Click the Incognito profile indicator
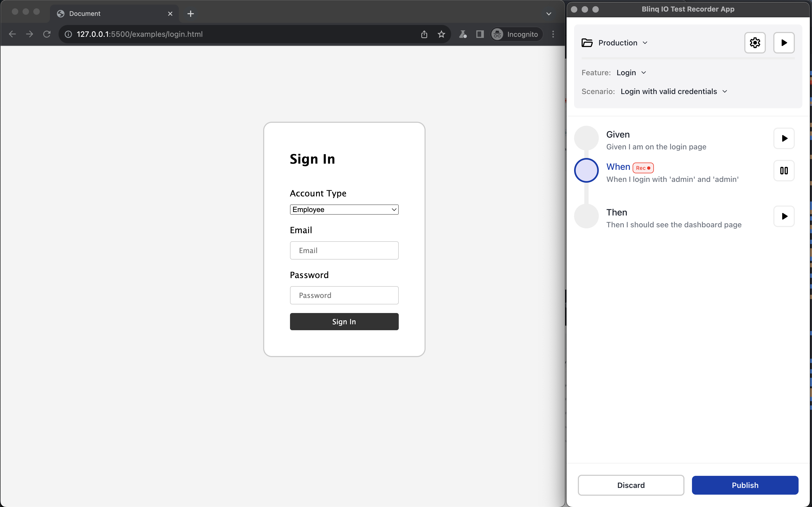Image resolution: width=812 pixels, height=507 pixels. coord(517,34)
